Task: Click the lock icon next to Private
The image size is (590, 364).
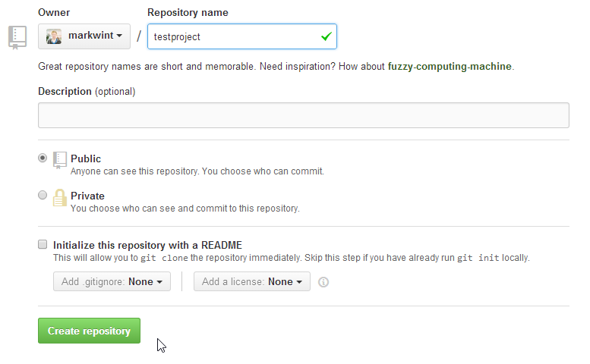Action: pos(60,197)
